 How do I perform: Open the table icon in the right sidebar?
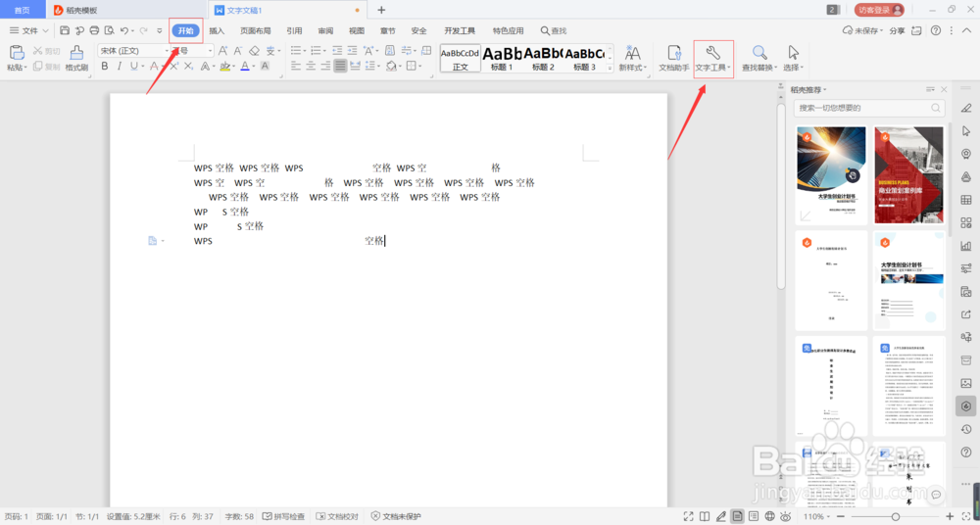[x=966, y=200]
